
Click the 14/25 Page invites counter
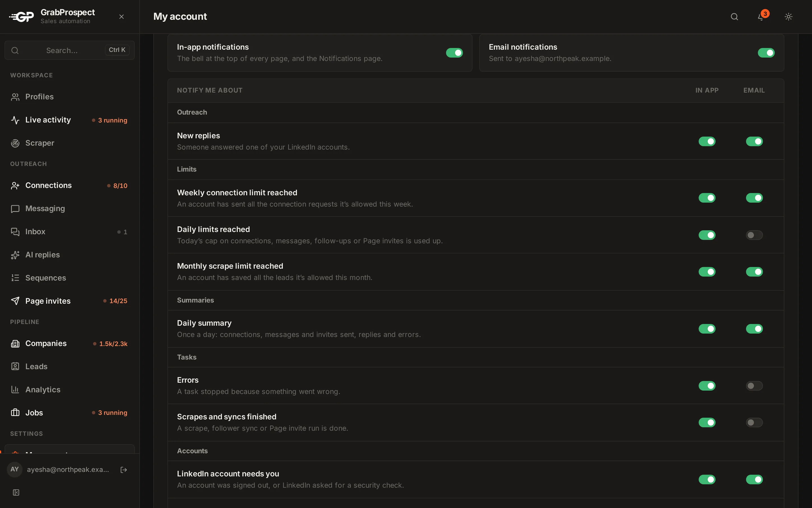115,301
